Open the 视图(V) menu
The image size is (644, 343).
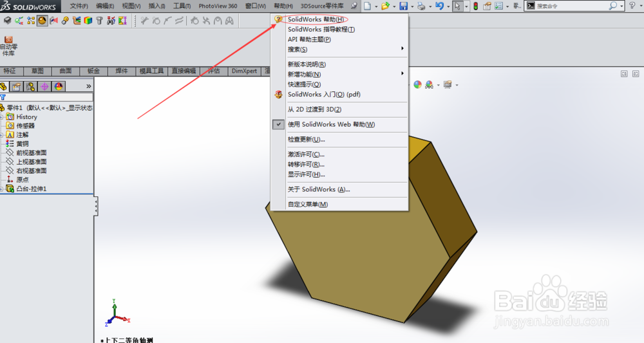click(x=131, y=6)
